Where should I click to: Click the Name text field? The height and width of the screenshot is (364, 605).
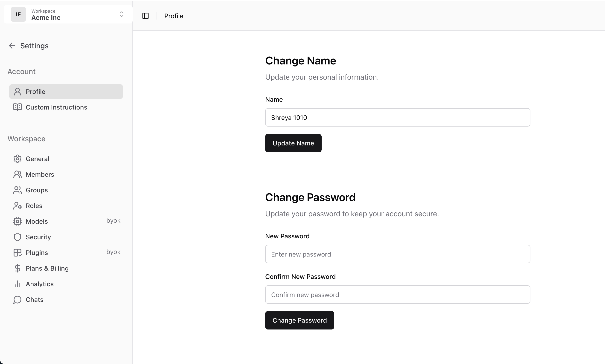(x=397, y=118)
